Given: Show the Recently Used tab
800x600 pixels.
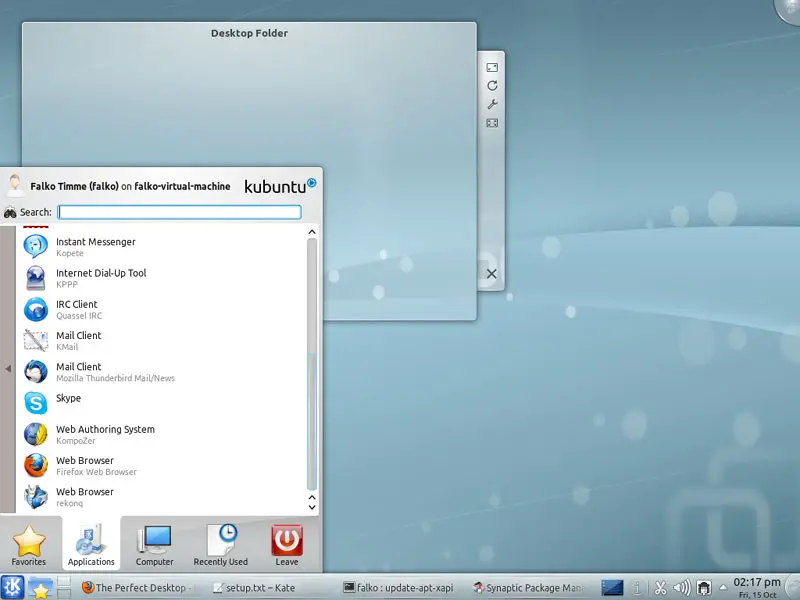Looking at the screenshot, I should 220,545.
